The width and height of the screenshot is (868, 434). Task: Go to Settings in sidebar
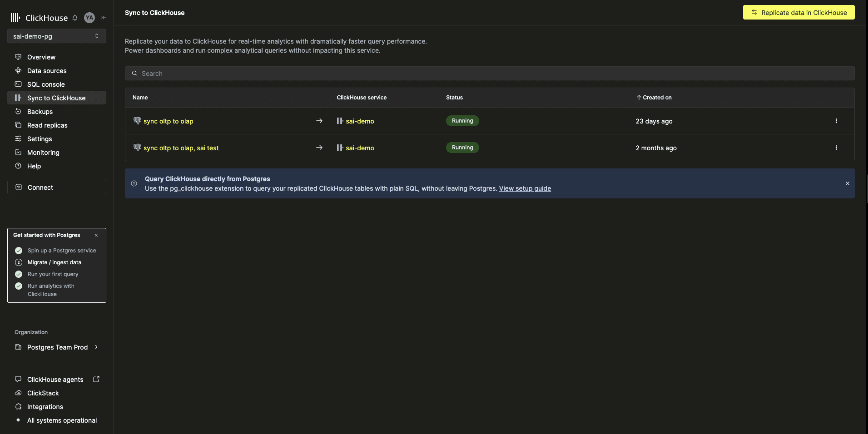pos(57,139)
